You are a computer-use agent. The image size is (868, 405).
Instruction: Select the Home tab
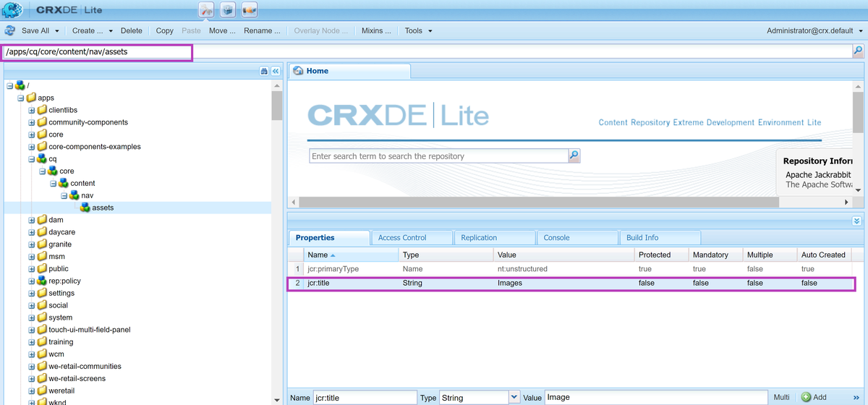tap(349, 71)
